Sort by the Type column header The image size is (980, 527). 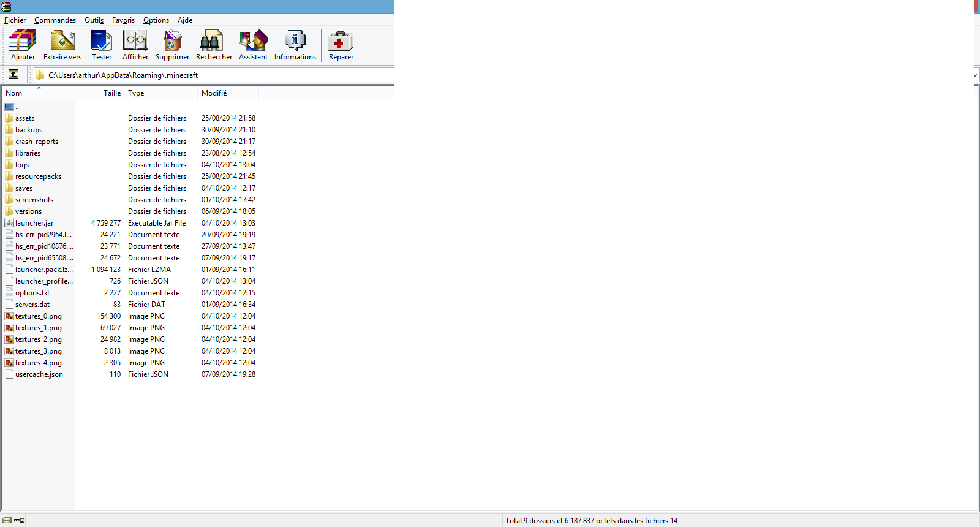(x=160, y=93)
